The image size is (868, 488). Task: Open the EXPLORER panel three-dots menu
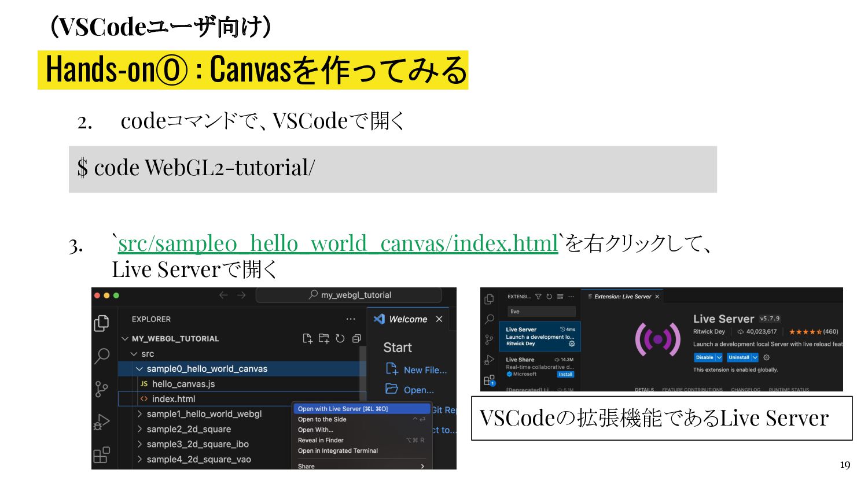pyautogui.click(x=351, y=319)
